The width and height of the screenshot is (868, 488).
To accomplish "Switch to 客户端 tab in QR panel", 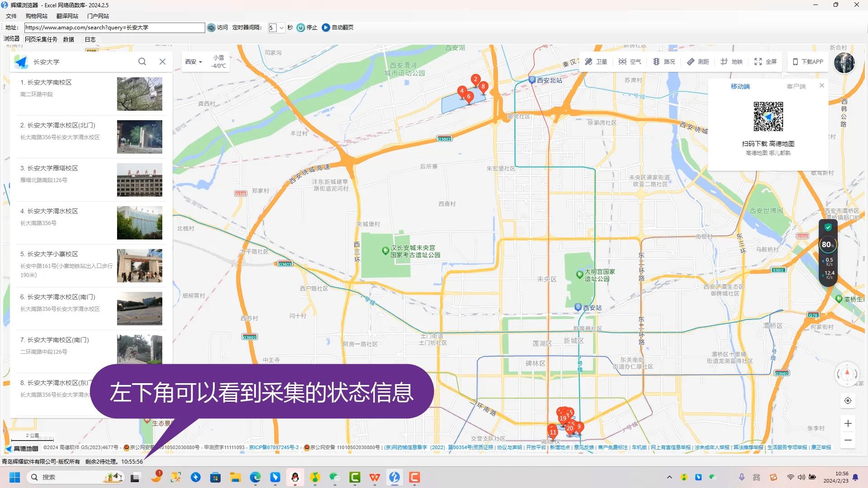I will click(796, 86).
